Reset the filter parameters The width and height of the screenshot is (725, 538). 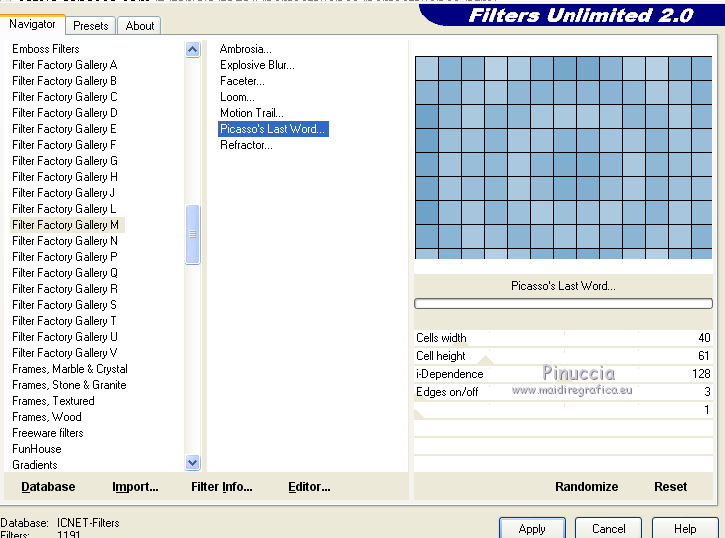point(670,487)
